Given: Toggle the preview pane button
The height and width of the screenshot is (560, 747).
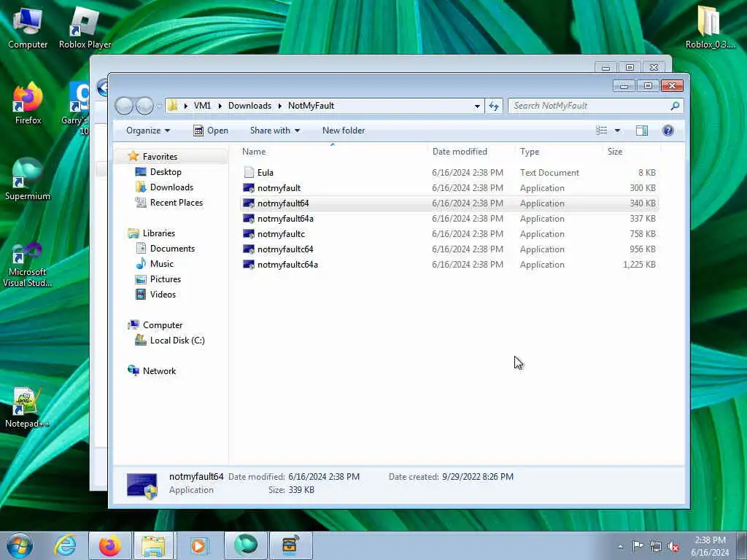Looking at the screenshot, I should coord(642,131).
